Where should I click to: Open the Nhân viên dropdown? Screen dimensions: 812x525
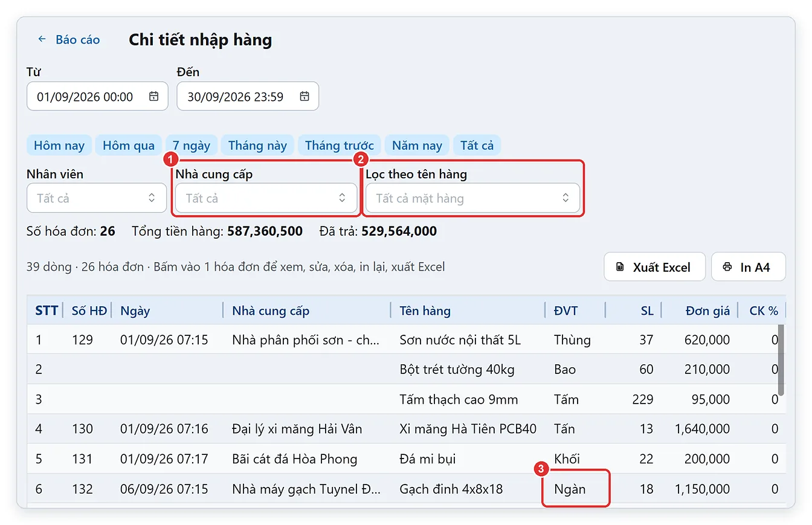point(97,198)
